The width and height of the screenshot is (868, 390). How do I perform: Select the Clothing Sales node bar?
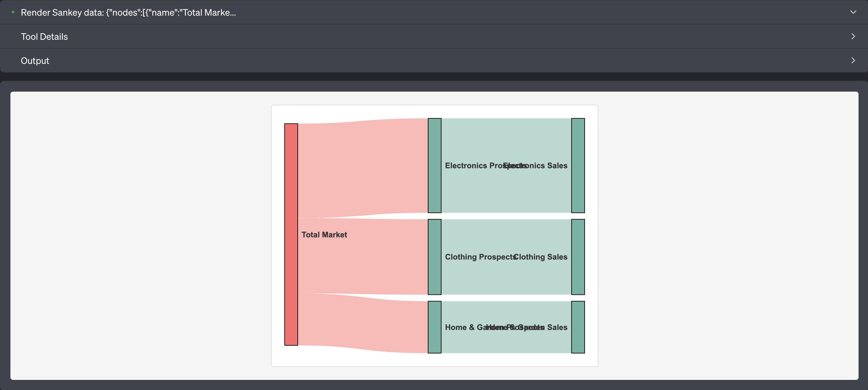click(x=578, y=257)
